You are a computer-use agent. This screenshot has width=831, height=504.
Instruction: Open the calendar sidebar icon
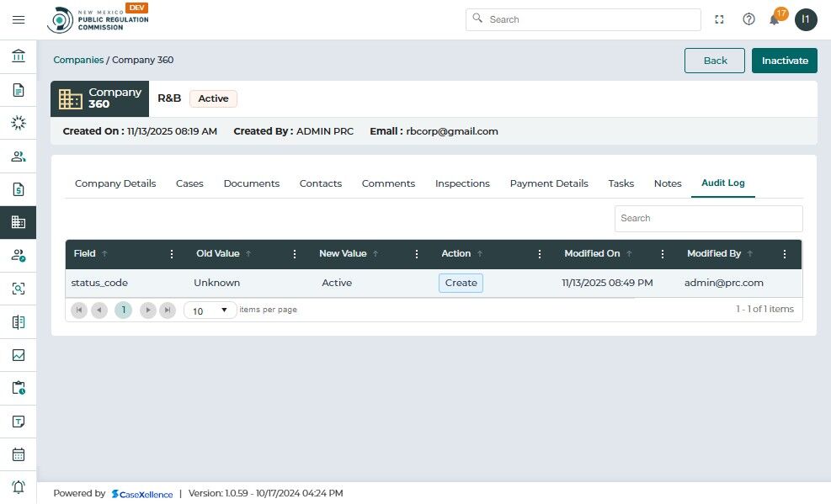19,454
